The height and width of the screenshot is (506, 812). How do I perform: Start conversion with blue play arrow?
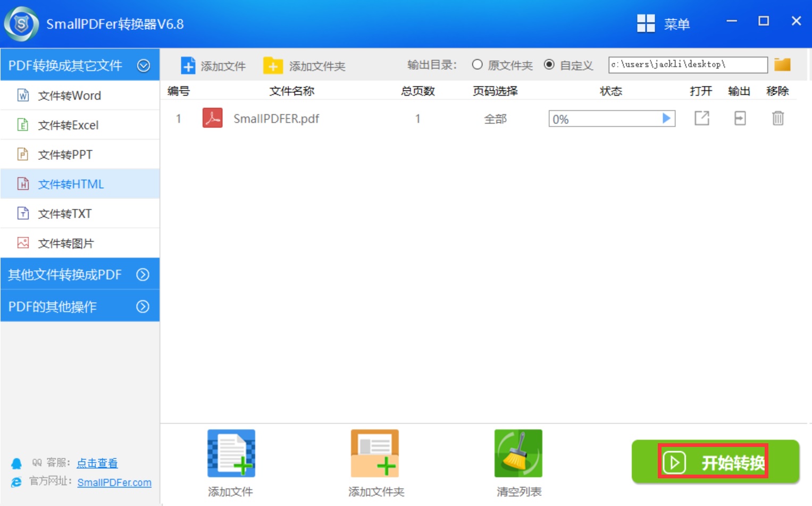[x=666, y=118]
